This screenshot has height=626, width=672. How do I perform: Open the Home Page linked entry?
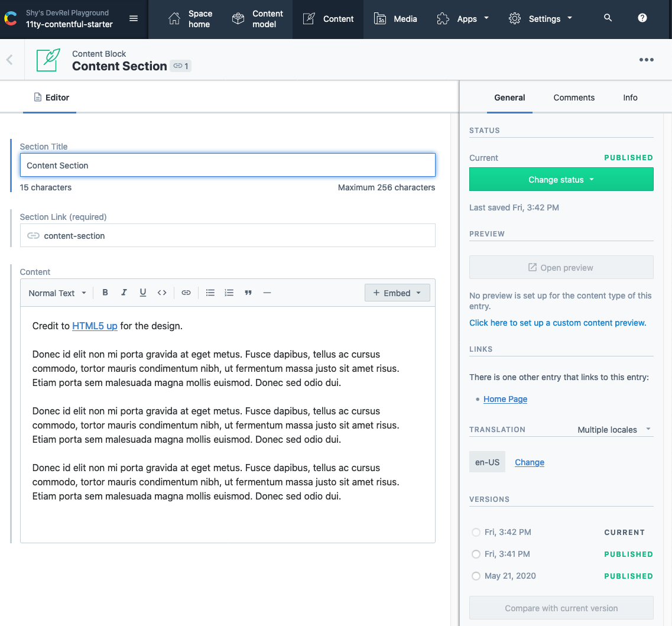click(505, 399)
